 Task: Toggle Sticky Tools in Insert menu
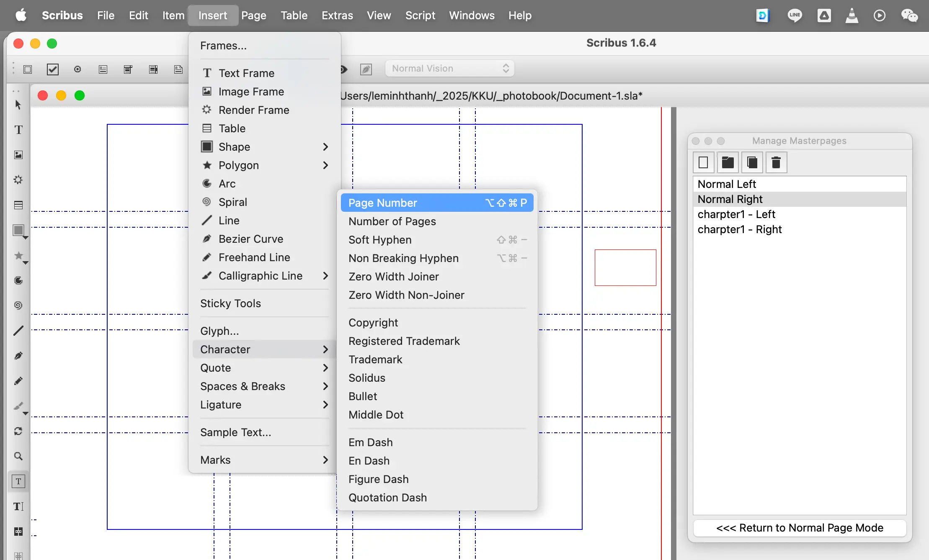[x=230, y=303]
